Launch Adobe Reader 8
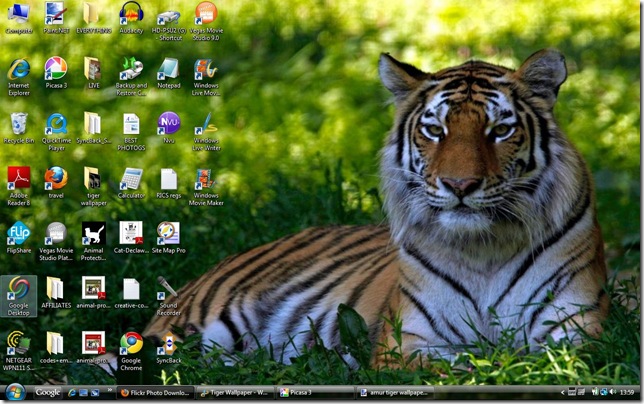644x404 pixels. click(x=19, y=186)
